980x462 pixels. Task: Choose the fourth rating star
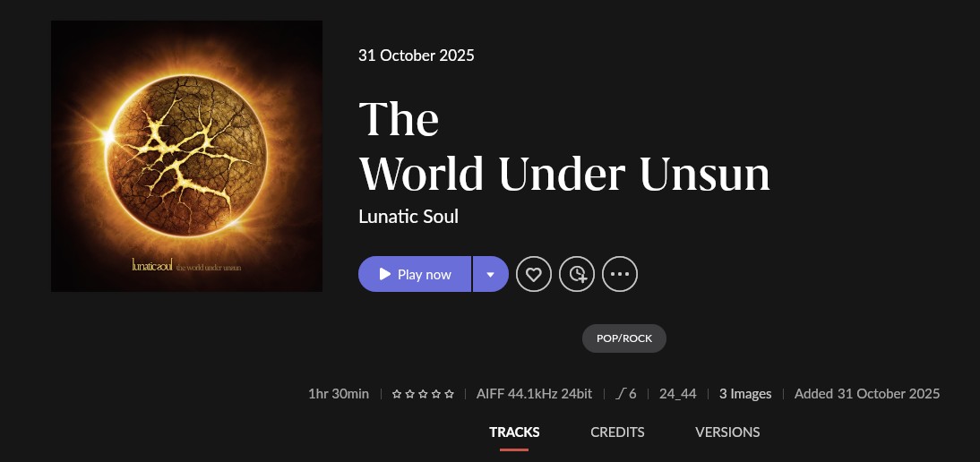pyautogui.click(x=435, y=394)
